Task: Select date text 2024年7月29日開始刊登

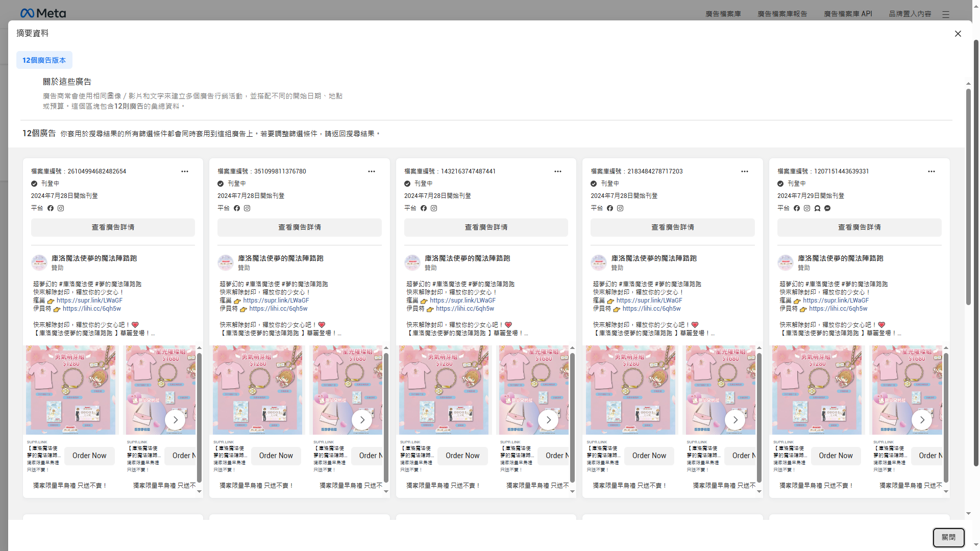Action: 811,196
